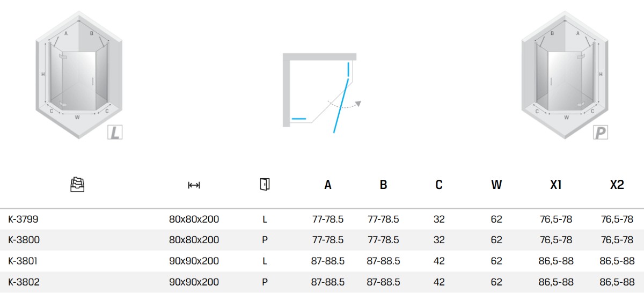Click the left-hand shower cabin illustration
644x300 pixels.
point(79,75)
